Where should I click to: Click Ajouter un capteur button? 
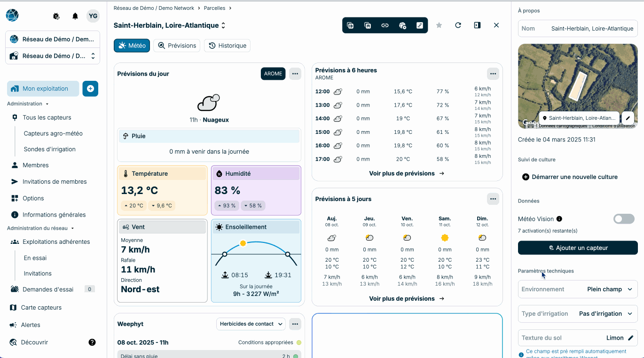(578, 248)
